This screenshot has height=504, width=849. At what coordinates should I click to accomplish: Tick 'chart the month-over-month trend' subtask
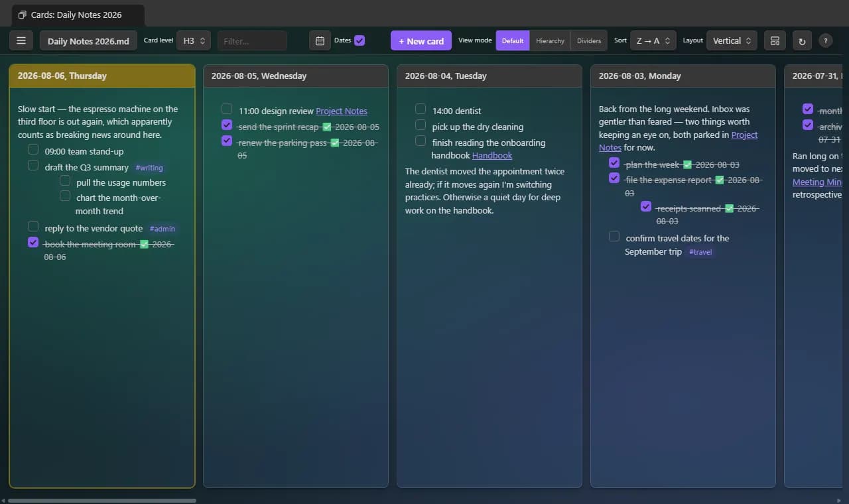tap(65, 196)
